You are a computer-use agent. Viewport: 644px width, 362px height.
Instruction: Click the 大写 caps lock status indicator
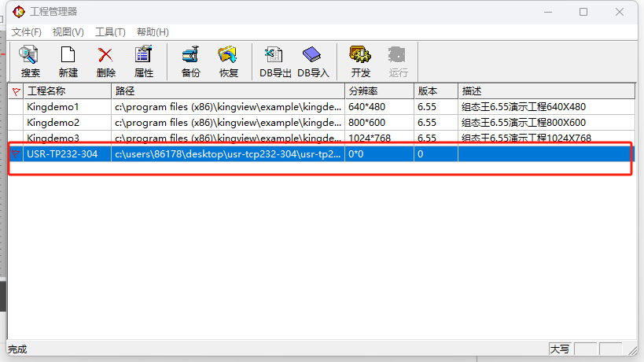(x=560, y=349)
